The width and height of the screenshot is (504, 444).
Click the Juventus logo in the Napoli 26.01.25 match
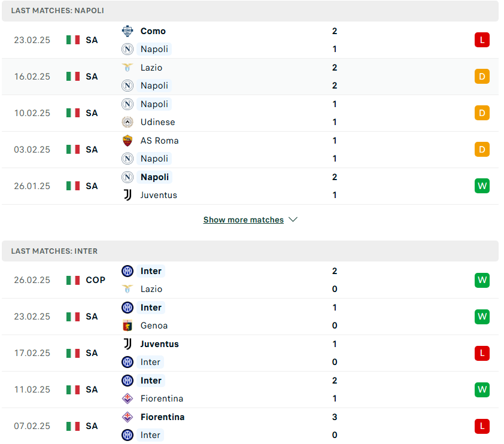[127, 195]
